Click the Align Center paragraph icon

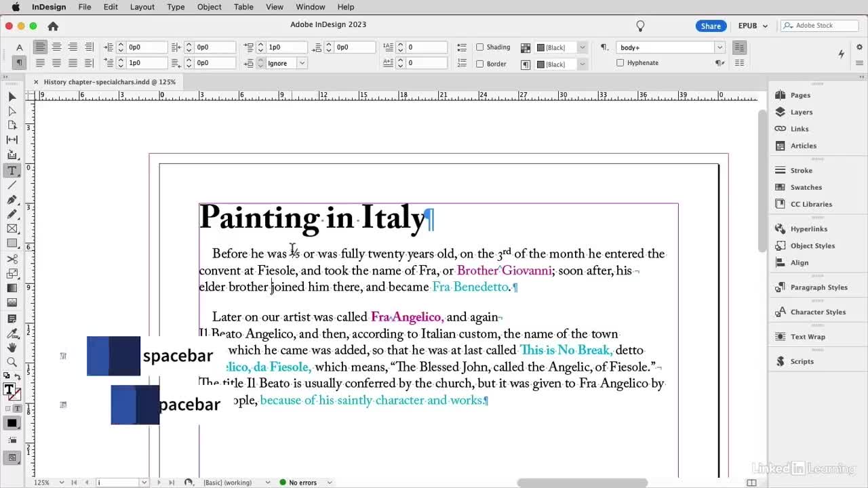point(56,47)
